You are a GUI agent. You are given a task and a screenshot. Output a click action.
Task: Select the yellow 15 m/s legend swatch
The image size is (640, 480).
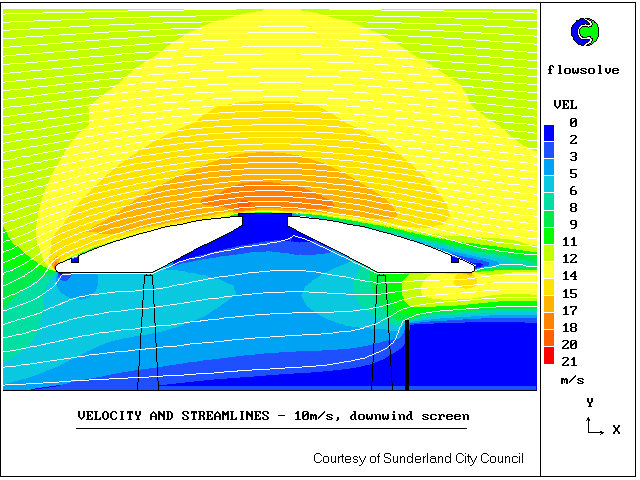[549, 292]
